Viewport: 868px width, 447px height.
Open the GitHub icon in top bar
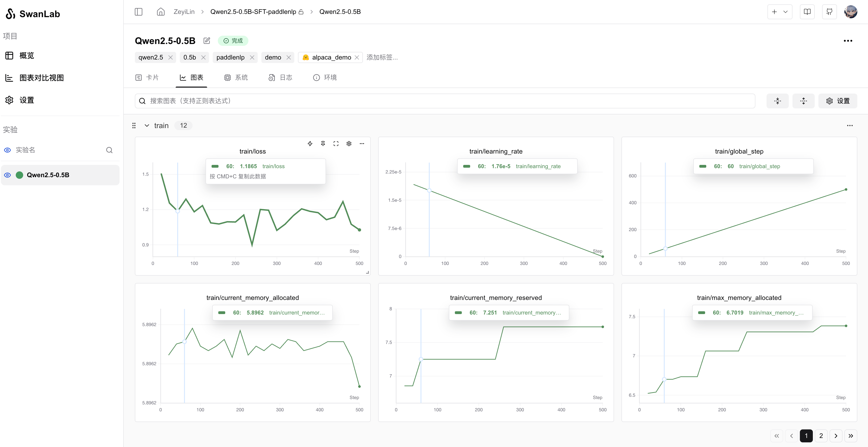[829, 12]
